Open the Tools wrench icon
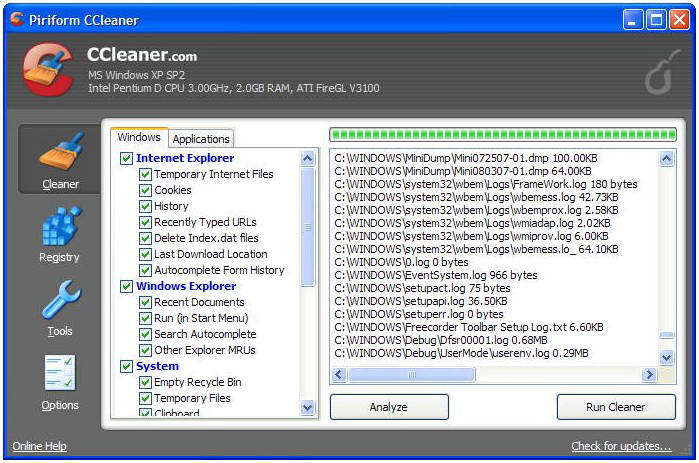 61,299
